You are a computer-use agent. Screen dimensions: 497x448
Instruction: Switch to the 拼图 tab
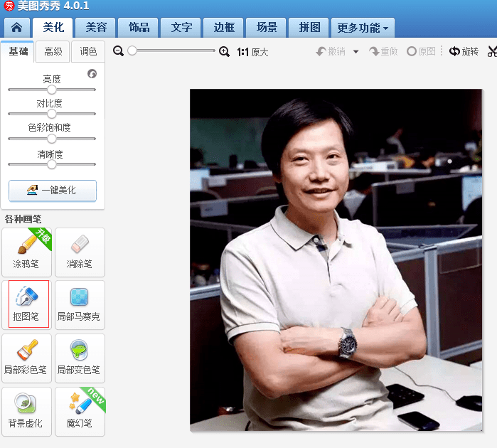[x=309, y=28]
